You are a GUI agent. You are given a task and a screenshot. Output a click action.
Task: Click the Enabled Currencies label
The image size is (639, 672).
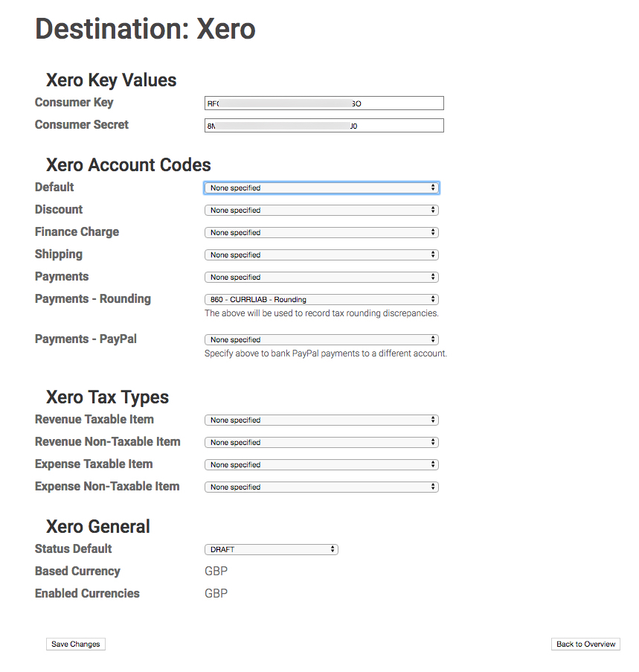pos(87,594)
